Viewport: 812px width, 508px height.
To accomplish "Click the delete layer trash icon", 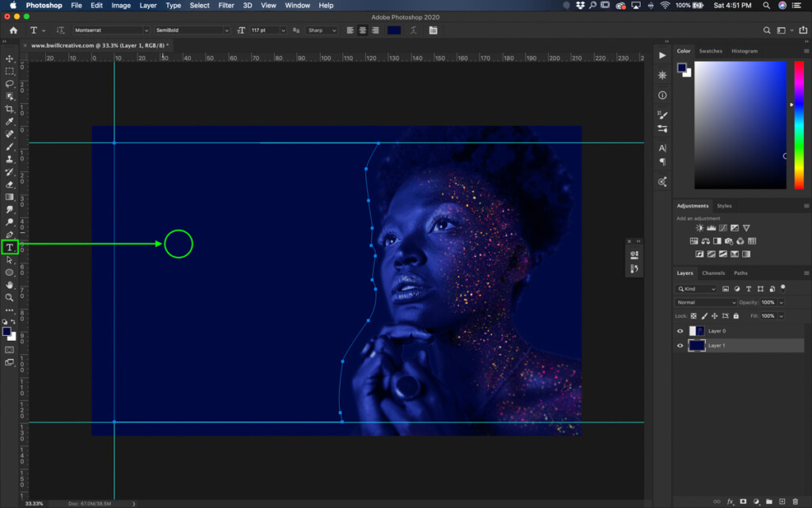I will (795, 502).
